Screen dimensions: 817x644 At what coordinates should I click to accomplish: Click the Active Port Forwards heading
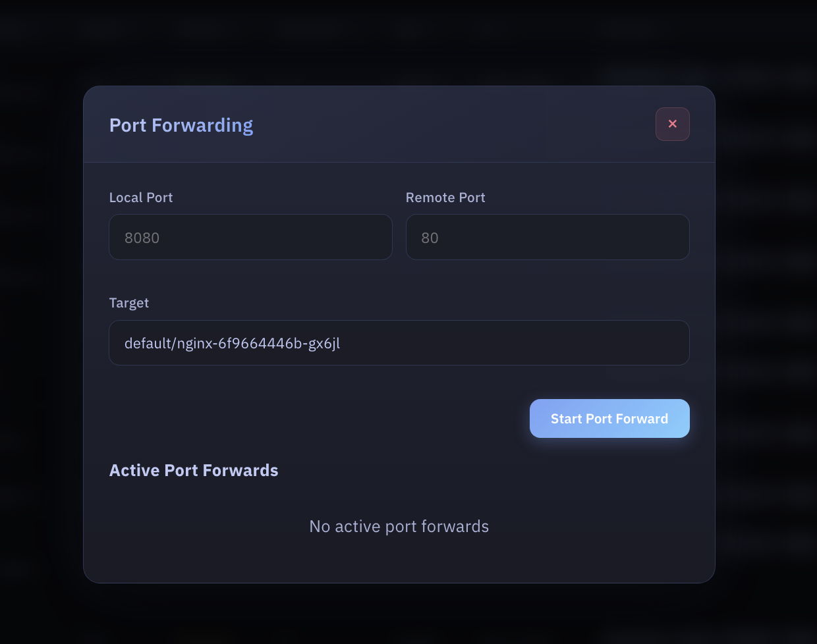click(194, 470)
